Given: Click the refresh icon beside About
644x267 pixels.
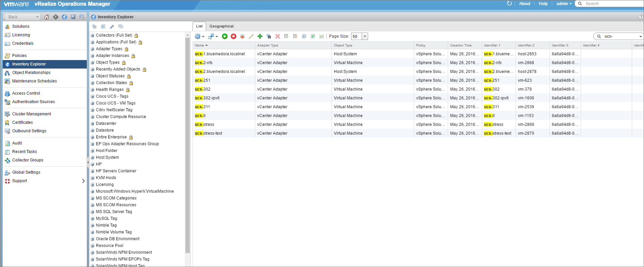Looking at the screenshot, I should click(509, 4).
